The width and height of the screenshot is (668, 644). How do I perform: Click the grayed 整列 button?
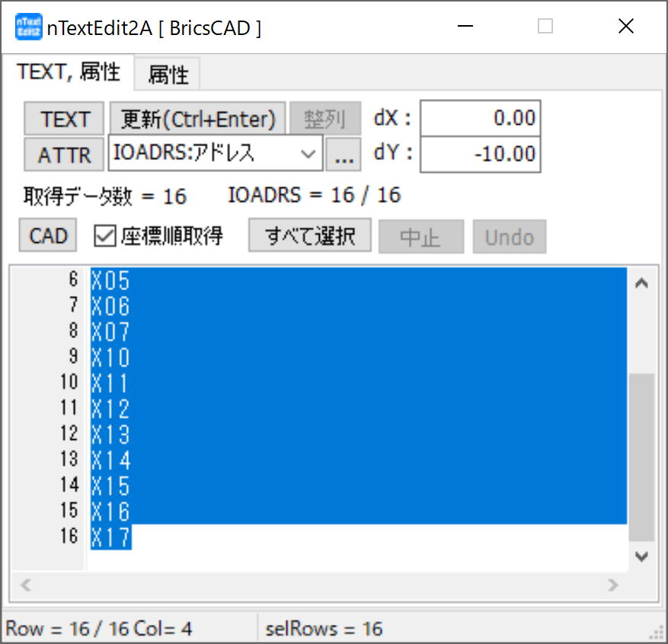pyautogui.click(x=325, y=118)
